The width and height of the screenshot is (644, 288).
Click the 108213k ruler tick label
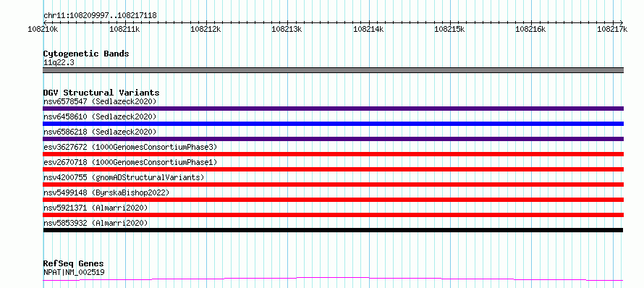pyautogui.click(x=287, y=29)
